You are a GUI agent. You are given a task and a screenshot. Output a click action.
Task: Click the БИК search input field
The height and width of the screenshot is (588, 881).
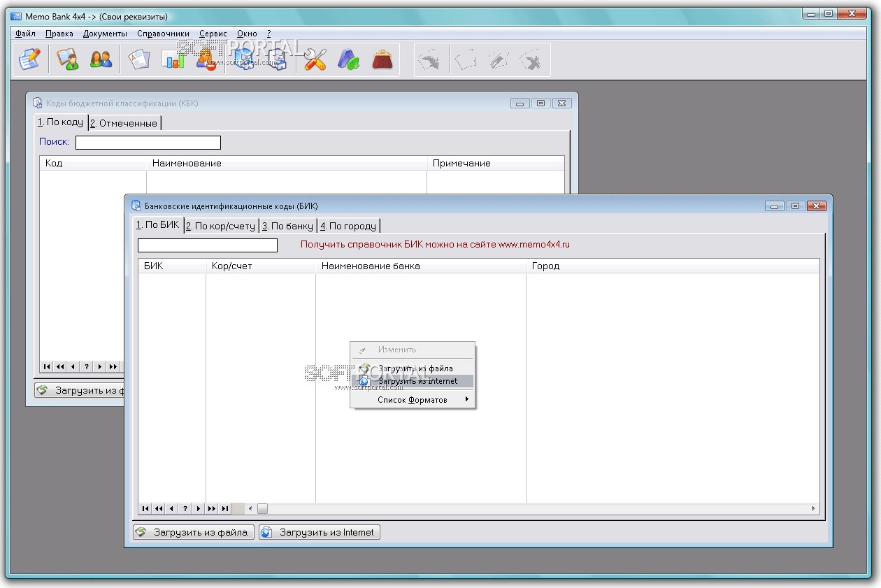208,245
